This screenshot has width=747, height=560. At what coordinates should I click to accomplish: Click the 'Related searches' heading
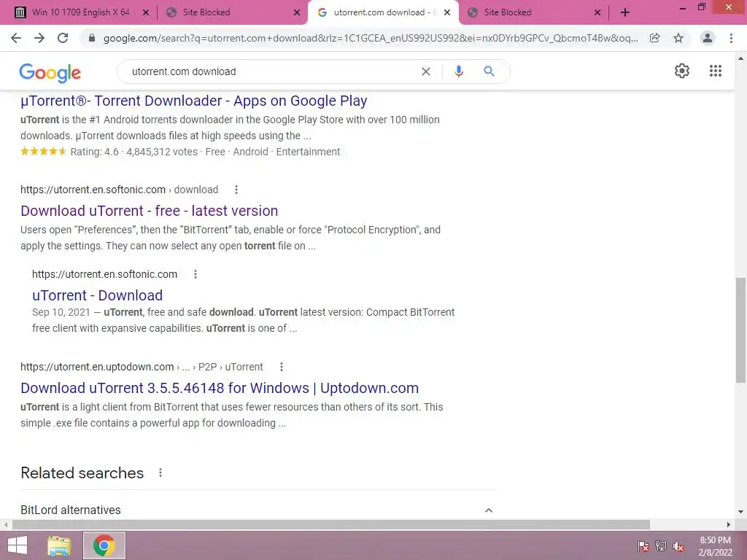coord(82,472)
